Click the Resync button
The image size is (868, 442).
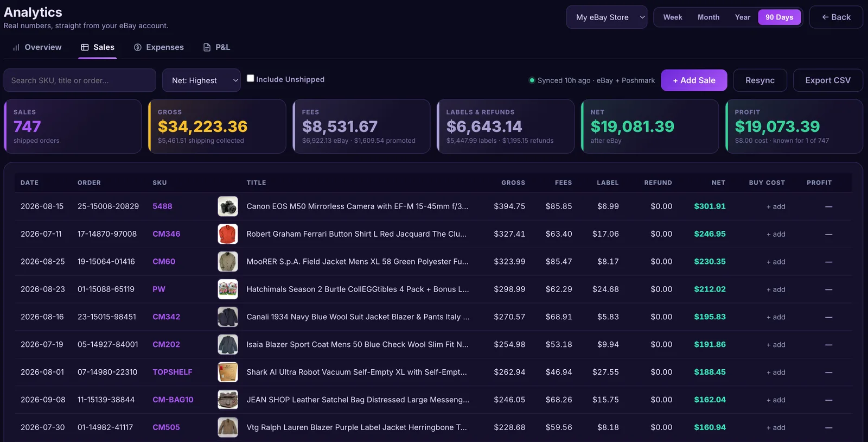pos(760,80)
